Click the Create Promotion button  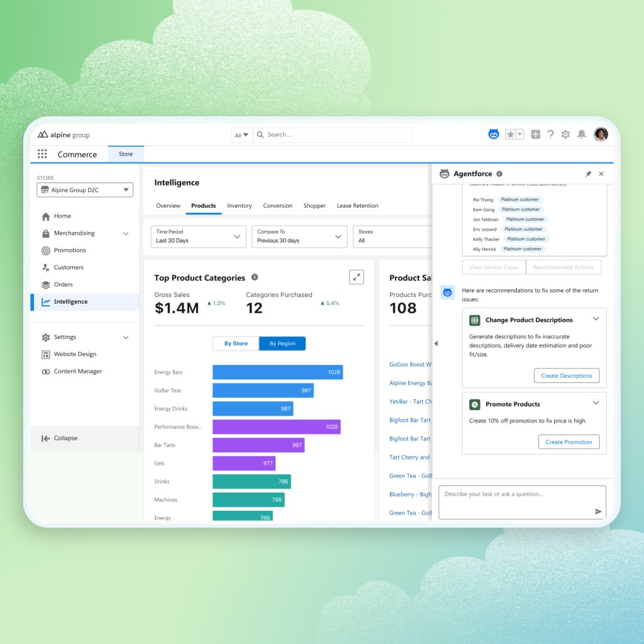(x=569, y=442)
